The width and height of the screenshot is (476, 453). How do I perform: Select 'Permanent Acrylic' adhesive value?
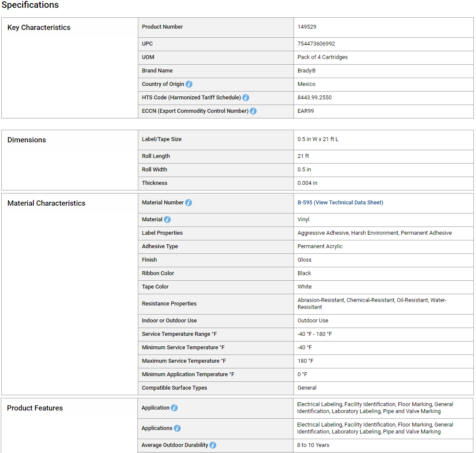(x=320, y=246)
